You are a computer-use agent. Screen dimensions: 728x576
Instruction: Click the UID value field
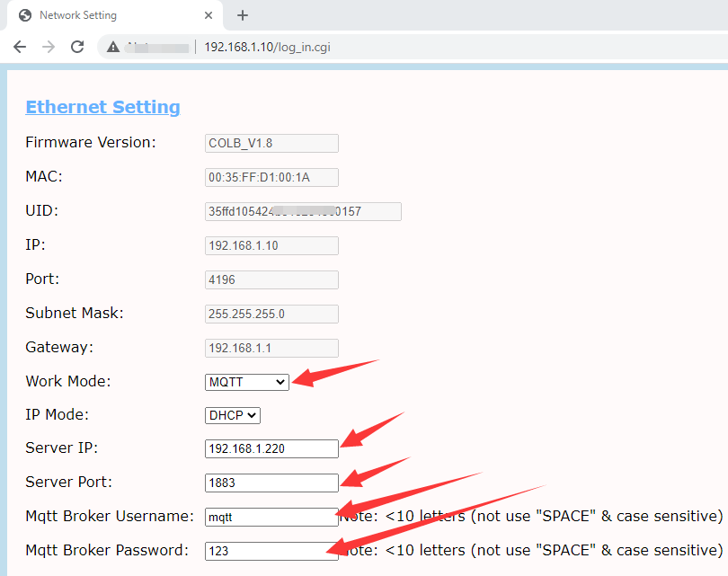click(303, 211)
